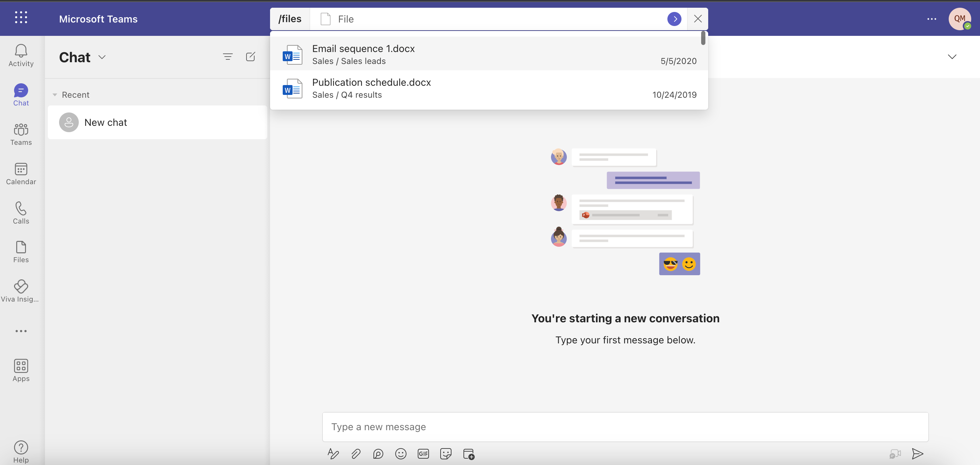Open Settings and more ellipsis

(932, 19)
